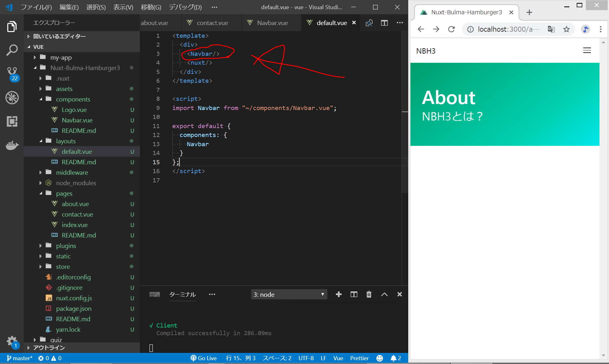Click the editor minimap scrollbar
The image size is (609, 364).
click(x=405, y=112)
